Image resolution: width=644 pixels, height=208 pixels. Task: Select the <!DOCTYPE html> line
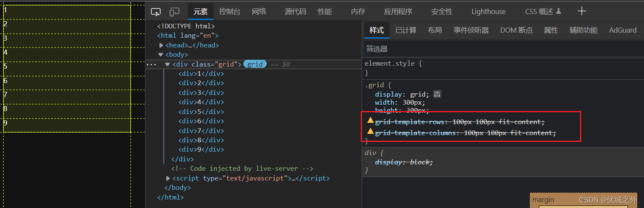tap(186, 26)
